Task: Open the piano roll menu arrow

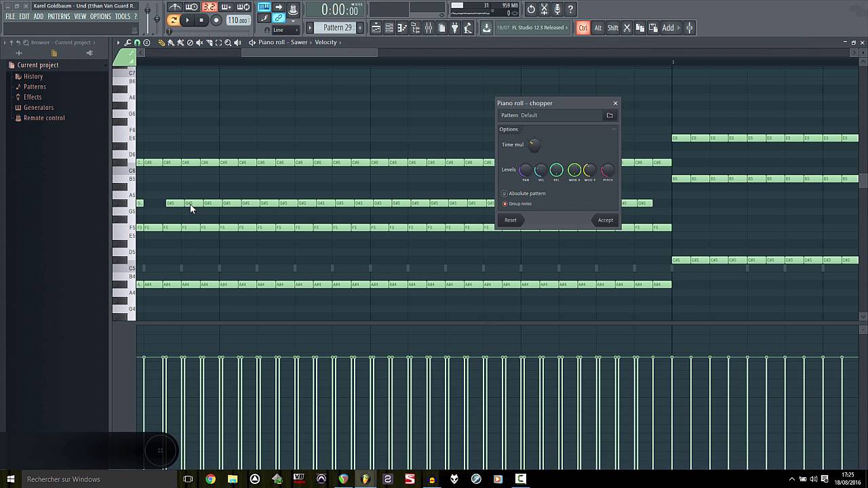Action: click(x=118, y=43)
